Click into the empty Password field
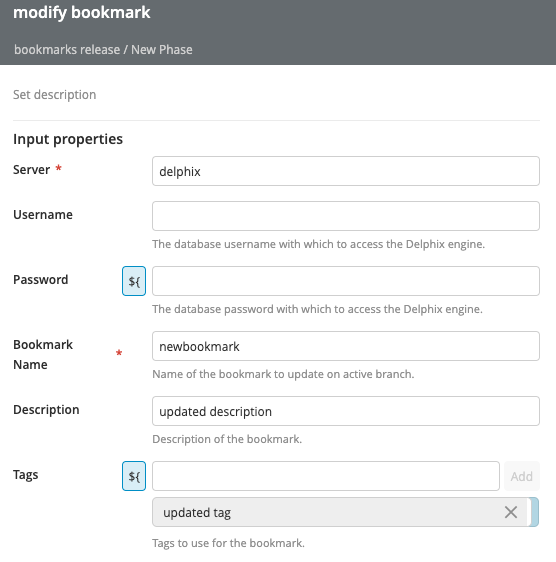This screenshot has height=562, width=556. pos(346,281)
